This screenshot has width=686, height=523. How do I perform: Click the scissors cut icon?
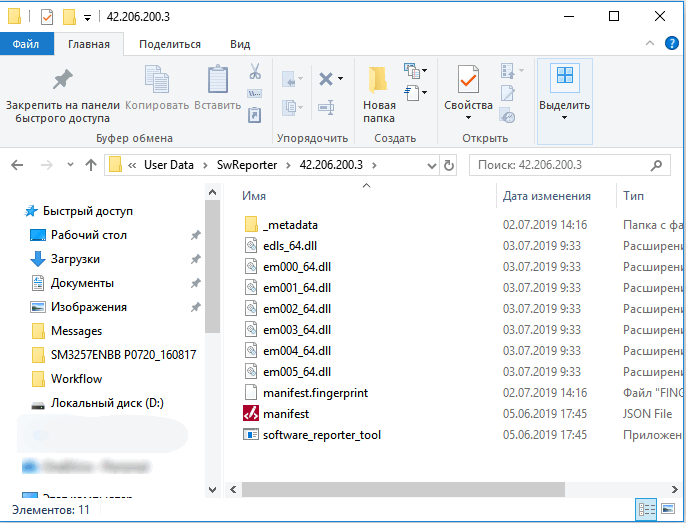[255, 71]
